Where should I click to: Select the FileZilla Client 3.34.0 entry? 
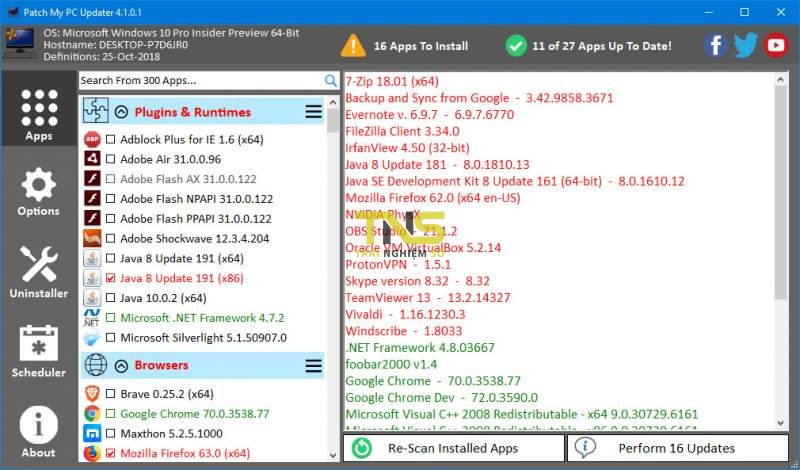[x=402, y=131]
